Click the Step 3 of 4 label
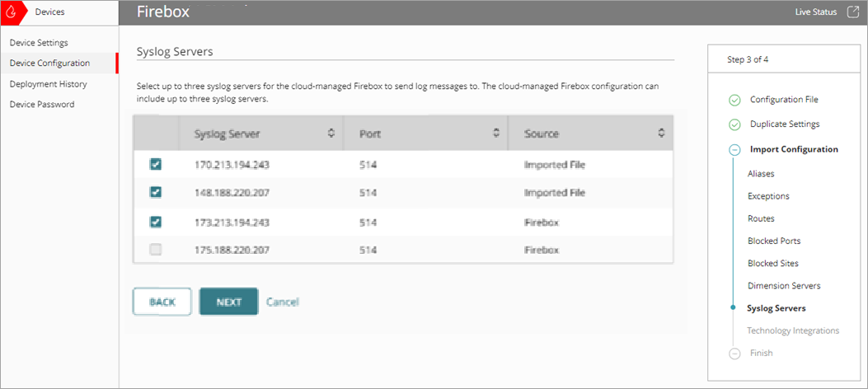868x389 pixels. tap(748, 60)
